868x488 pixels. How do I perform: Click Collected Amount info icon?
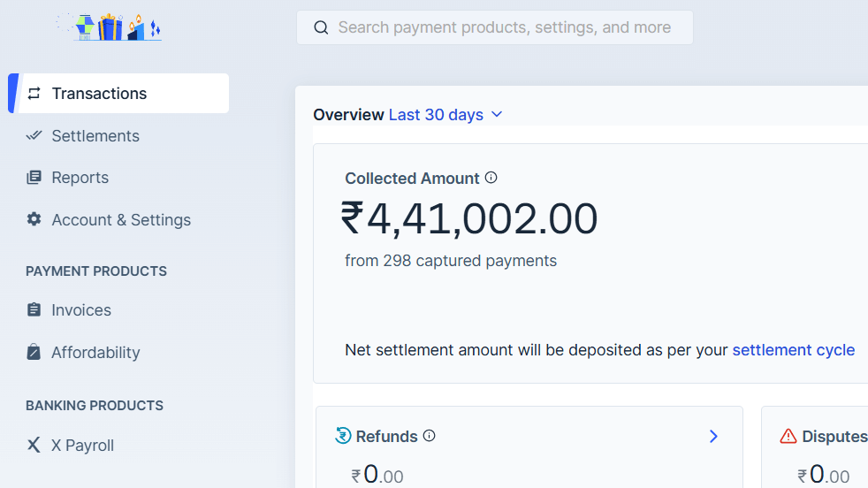point(491,178)
